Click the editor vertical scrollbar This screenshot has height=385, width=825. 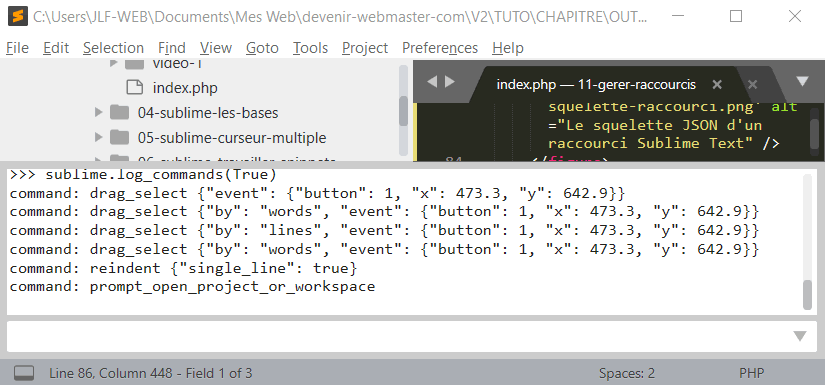(814, 135)
